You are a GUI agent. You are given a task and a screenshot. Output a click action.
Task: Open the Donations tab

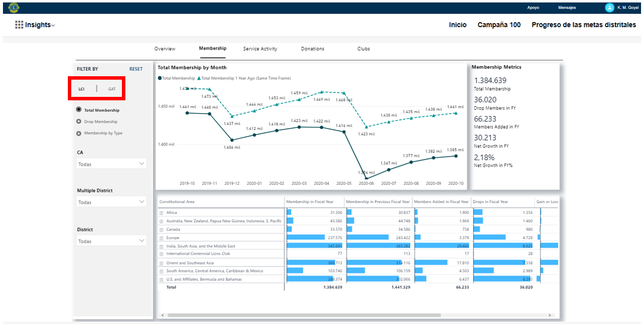313,49
